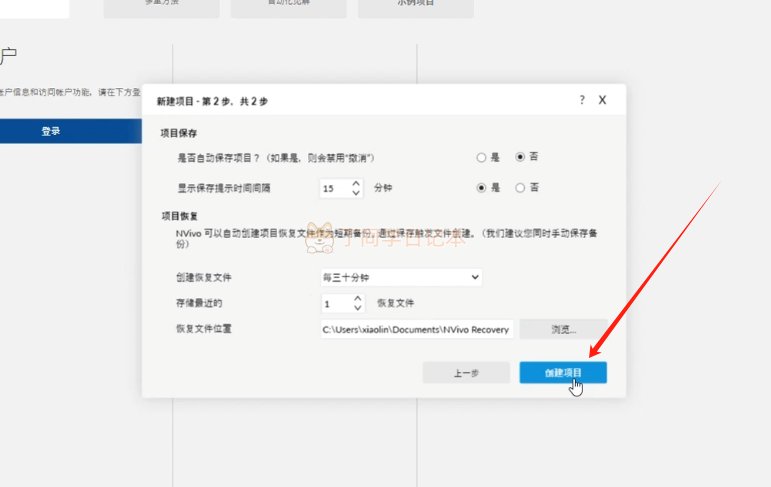Choose 是 for showing save reminder interval
Viewport: 771px width, 487px height.
pyautogui.click(x=482, y=187)
